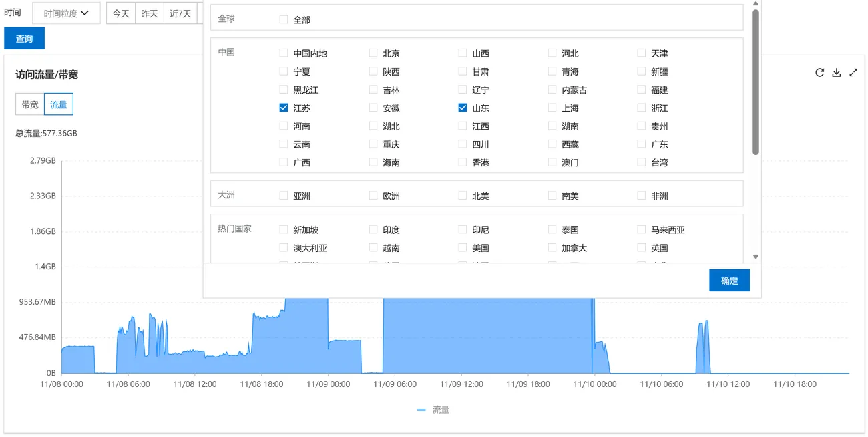Image resolution: width=868 pixels, height=437 pixels.
Task: Select the 亚洲 continent checkbox
Action: tap(284, 196)
